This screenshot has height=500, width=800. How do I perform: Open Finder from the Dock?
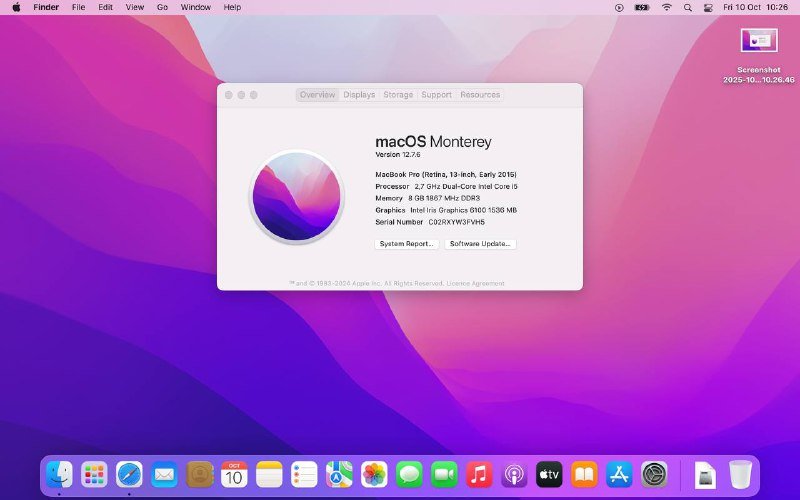[59, 474]
